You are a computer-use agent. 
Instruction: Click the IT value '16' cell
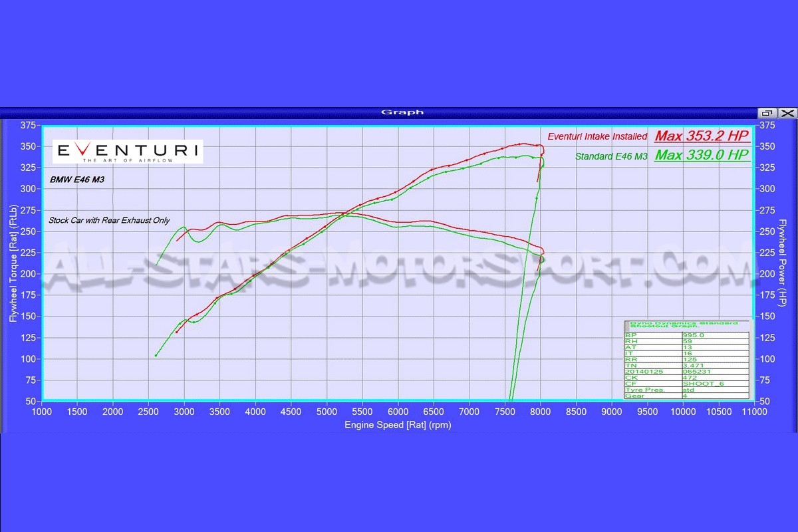716,353
